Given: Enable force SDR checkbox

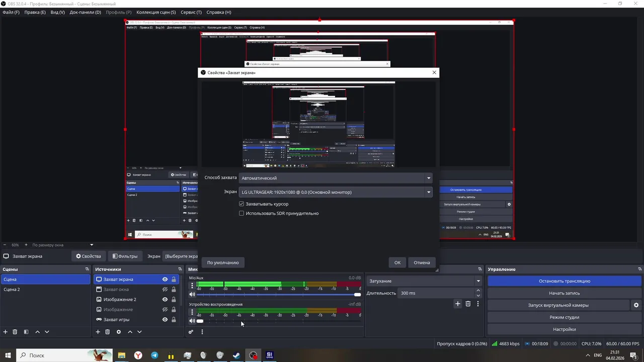Looking at the screenshot, I should [242, 213].
